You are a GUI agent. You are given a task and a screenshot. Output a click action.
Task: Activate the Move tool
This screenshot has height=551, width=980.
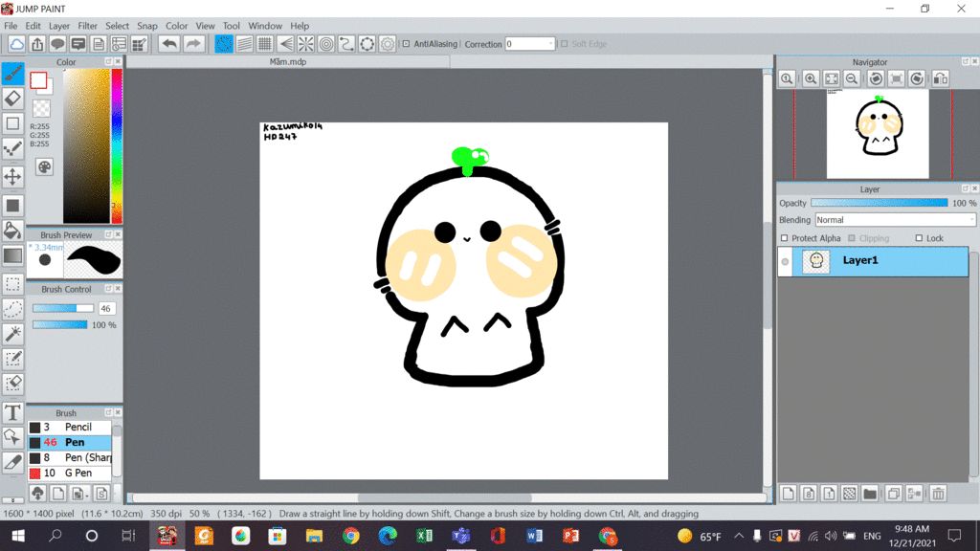12,176
